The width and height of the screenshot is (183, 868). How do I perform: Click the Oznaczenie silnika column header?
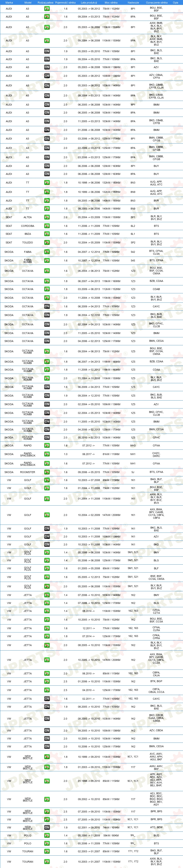click(x=156, y=2)
